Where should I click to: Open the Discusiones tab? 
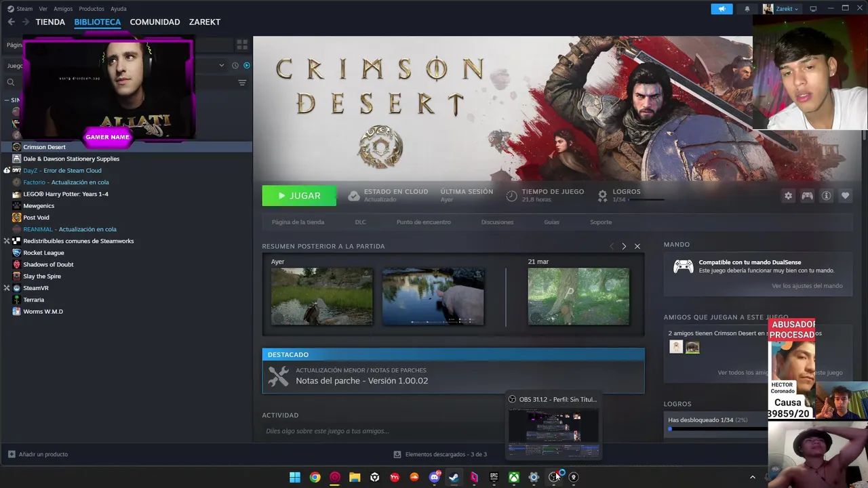[x=497, y=222]
